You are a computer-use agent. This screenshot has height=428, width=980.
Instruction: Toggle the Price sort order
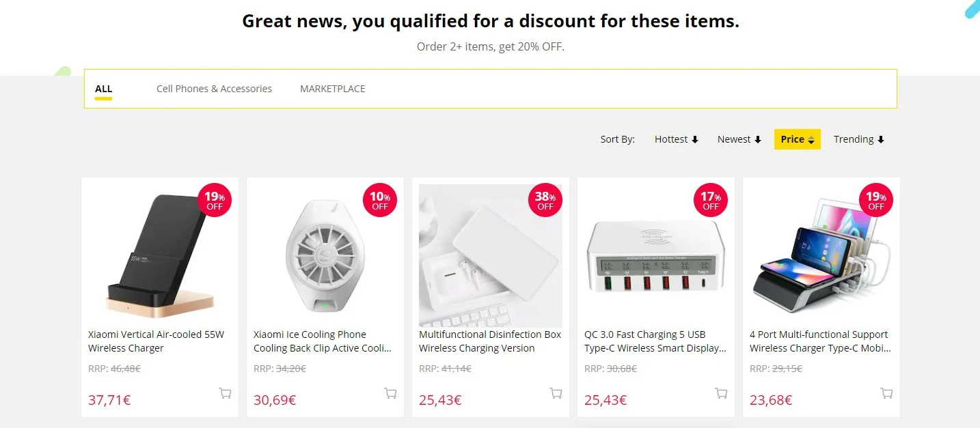797,139
